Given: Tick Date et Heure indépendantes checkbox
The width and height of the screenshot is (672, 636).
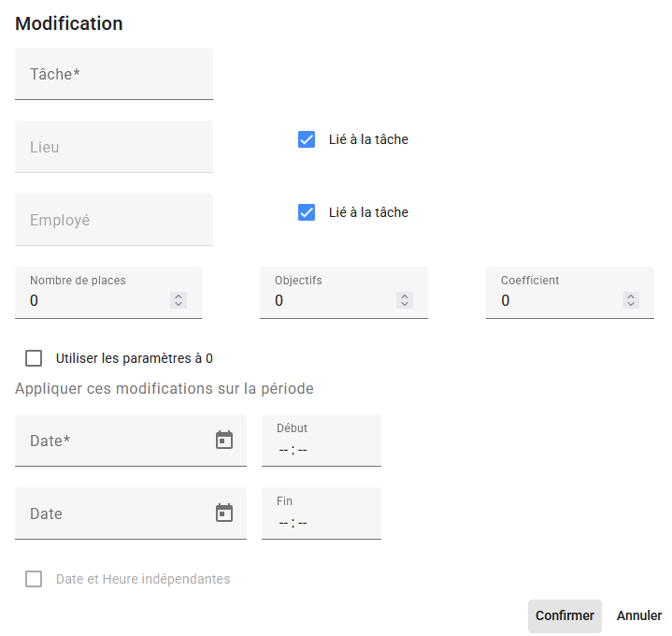Looking at the screenshot, I should click(x=35, y=579).
